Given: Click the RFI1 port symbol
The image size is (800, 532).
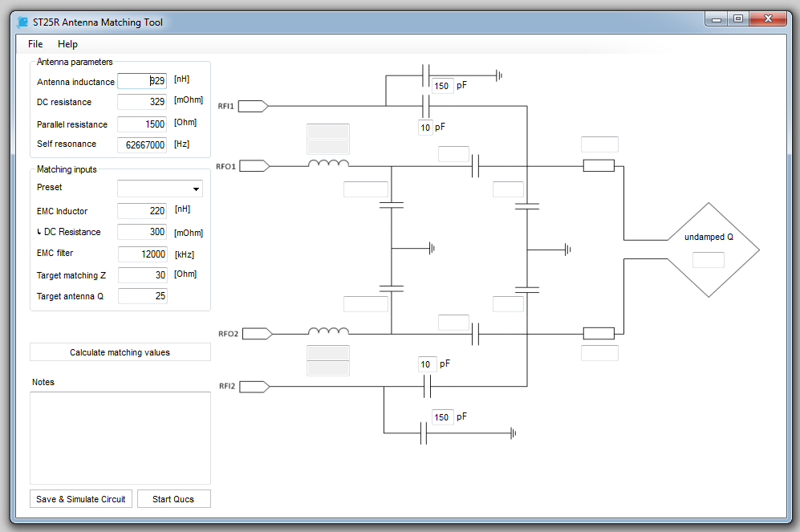Looking at the screenshot, I should tap(253, 106).
